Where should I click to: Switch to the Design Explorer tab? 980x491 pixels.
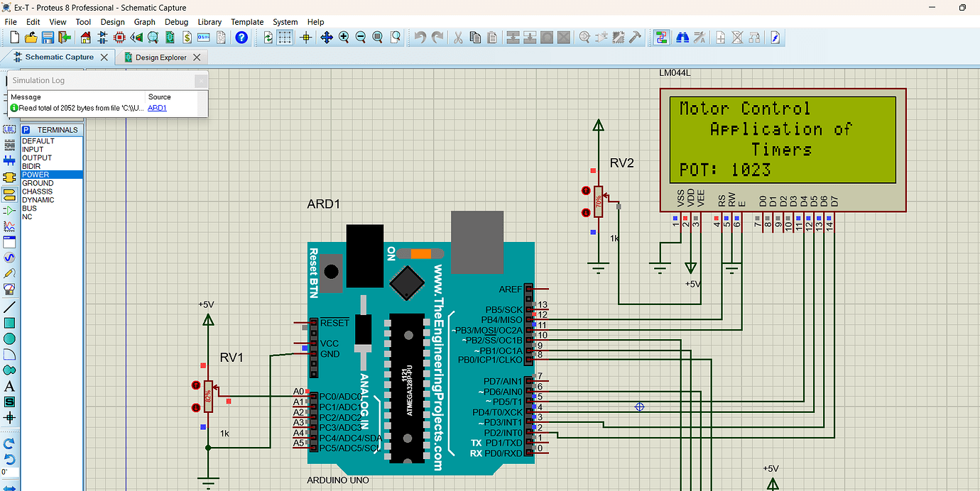coord(162,57)
